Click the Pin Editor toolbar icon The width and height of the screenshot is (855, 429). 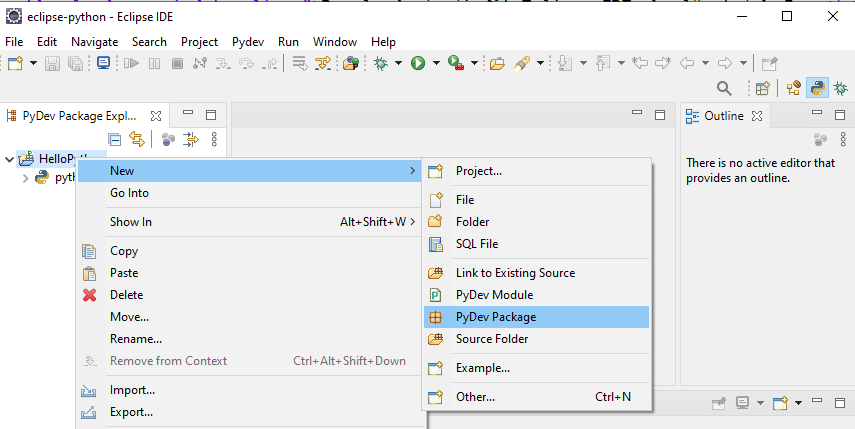769,63
